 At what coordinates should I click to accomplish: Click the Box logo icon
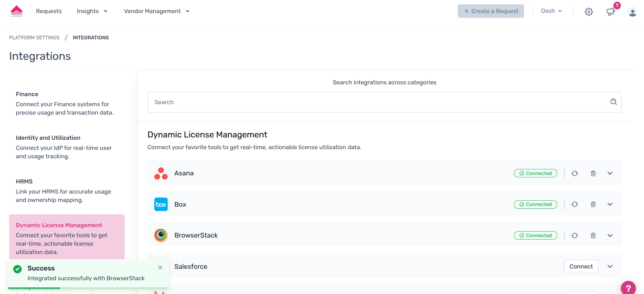pos(161,204)
